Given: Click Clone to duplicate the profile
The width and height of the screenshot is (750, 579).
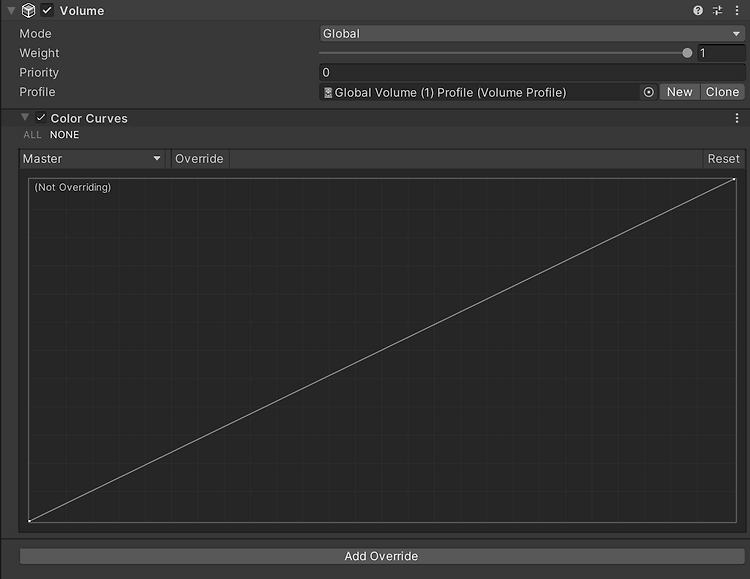Looking at the screenshot, I should tap(722, 92).
